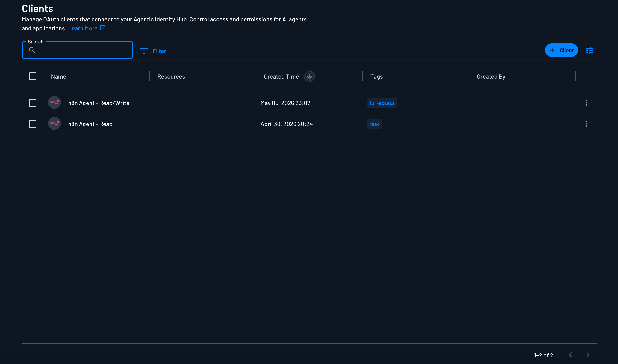Focus the Search input field
Screen dimensions: 618x364
pyautogui.click(x=78, y=50)
